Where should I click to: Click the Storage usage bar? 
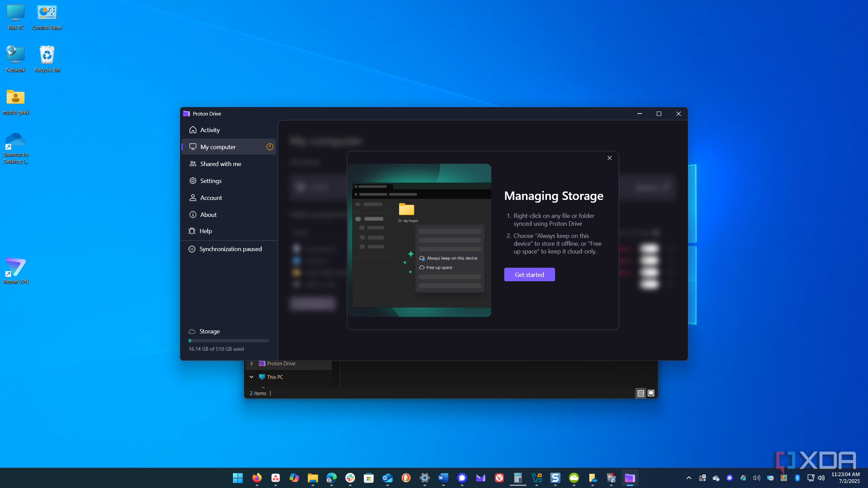pos(229,341)
